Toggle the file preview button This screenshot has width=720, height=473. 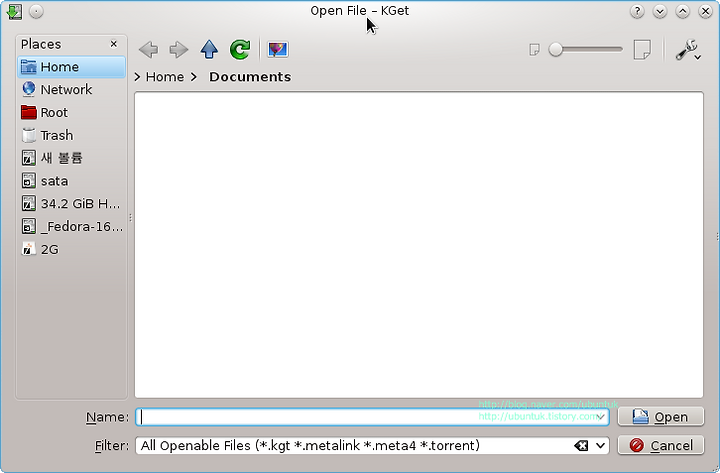[278, 49]
